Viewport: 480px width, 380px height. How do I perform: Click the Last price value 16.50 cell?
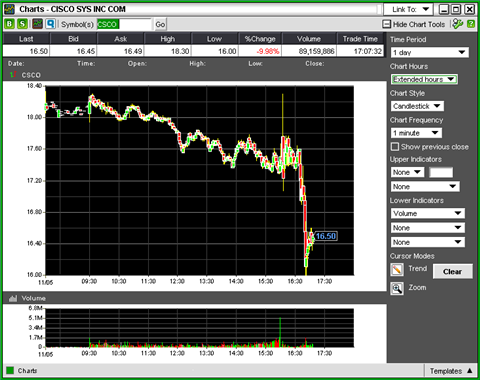tap(26, 51)
